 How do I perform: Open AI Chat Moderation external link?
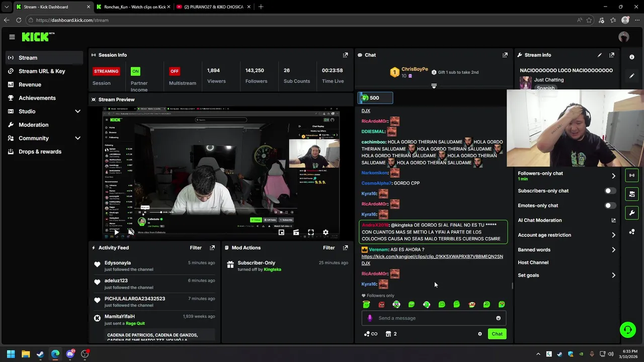click(x=613, y=220)
